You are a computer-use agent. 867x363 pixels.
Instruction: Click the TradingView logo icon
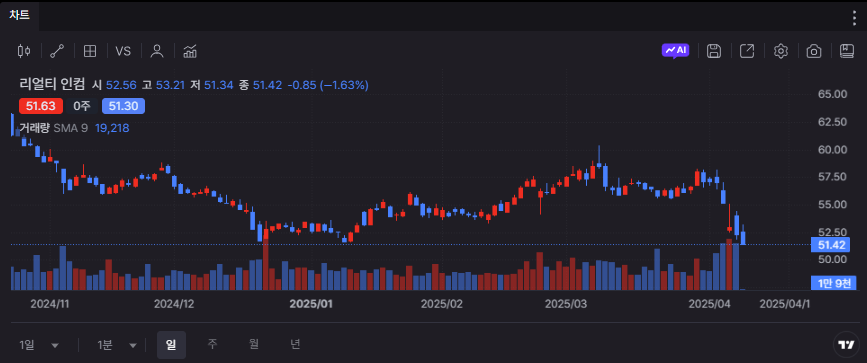[x=846, y=345]
